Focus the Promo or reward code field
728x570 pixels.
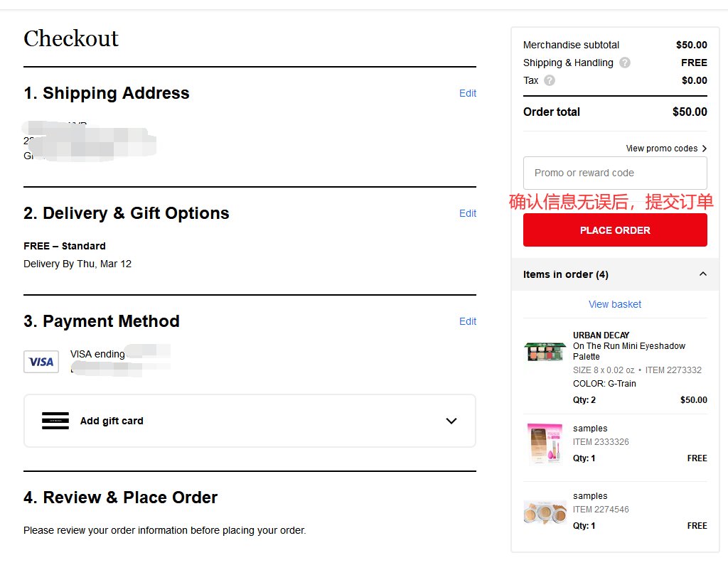click(x=615, y=173)
